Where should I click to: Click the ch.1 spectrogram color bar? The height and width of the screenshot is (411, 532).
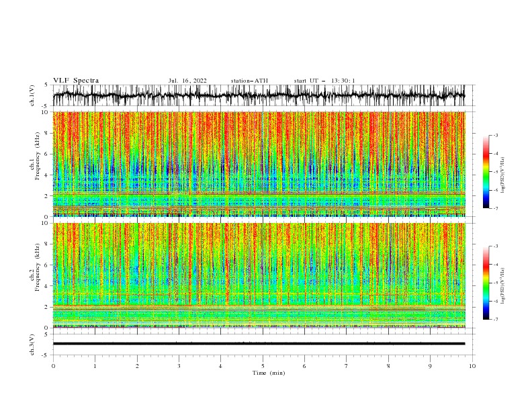[486, 172]
